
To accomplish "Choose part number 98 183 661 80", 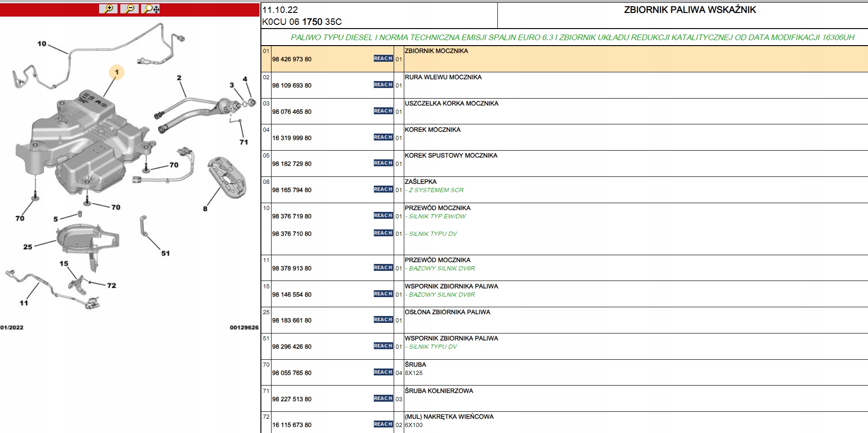I will click(x=292, y=321).
